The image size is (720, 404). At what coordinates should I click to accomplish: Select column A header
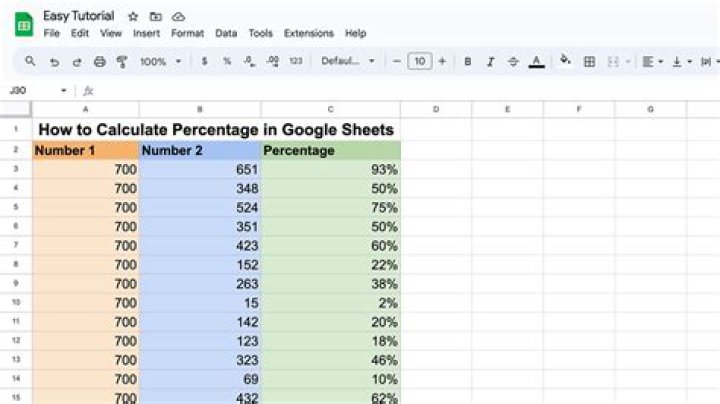(x=85, y=109)
